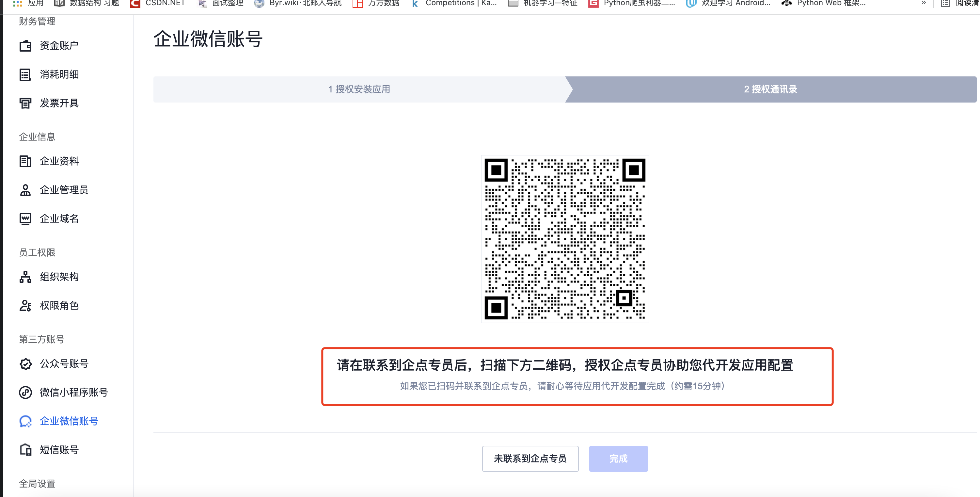Click the 企业管理员 person icon

[25, 190]
